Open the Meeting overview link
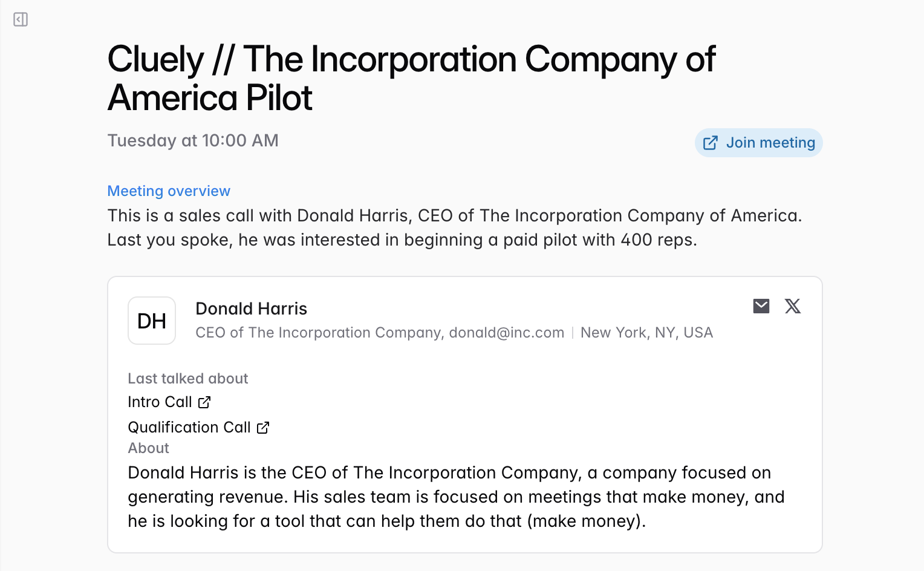Image resolution: width=924 pixels, height=571 pixels. pos(169,191)
